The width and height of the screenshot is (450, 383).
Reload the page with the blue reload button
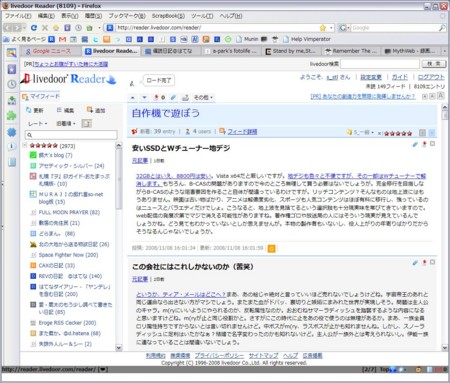34,28
